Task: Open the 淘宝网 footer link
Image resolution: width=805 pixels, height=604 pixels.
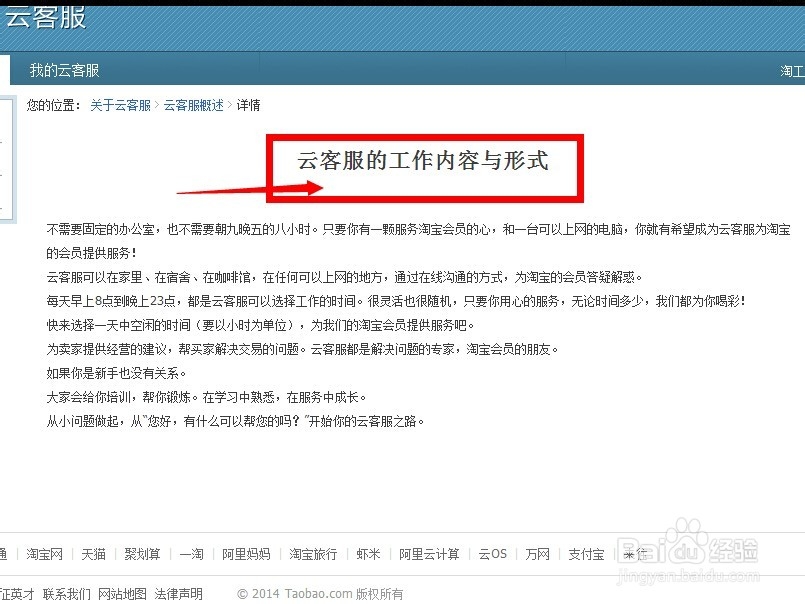Action: (x=45, y=554)
